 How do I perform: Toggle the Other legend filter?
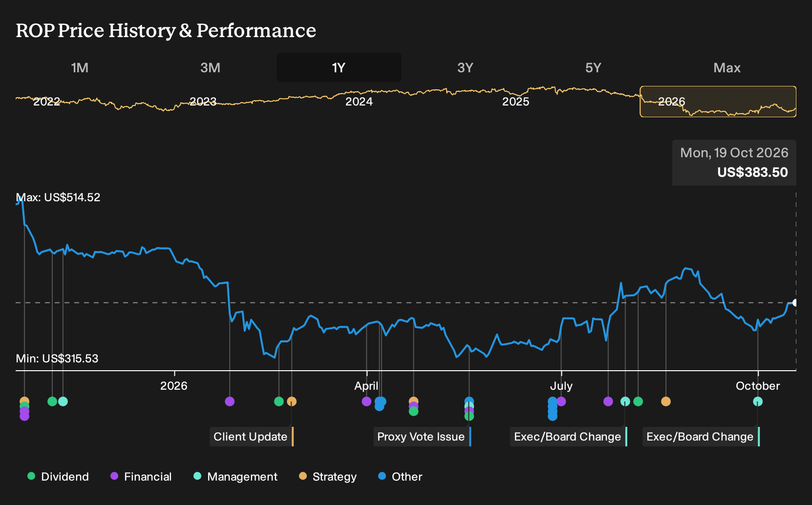click(400, 477)
